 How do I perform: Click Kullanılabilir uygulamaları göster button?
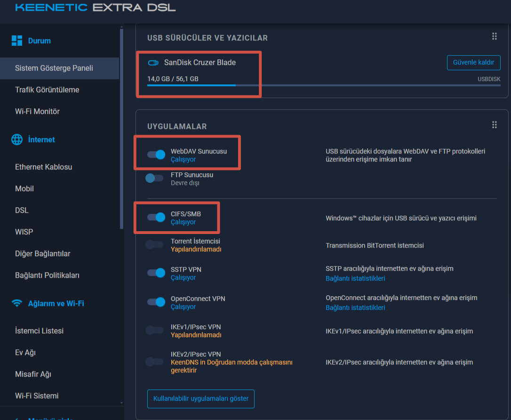pos(201,399)
